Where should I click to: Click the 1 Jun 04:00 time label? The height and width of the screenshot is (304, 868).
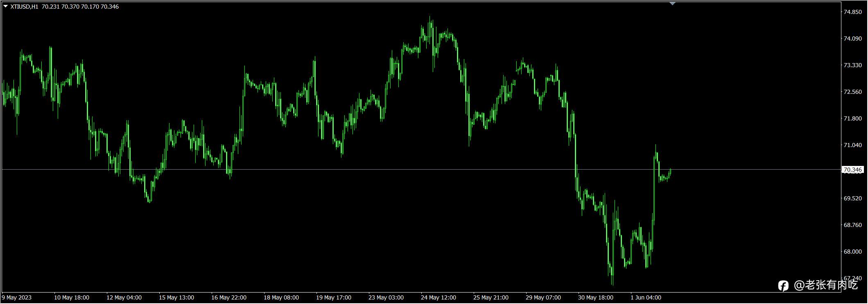point(646,297)
